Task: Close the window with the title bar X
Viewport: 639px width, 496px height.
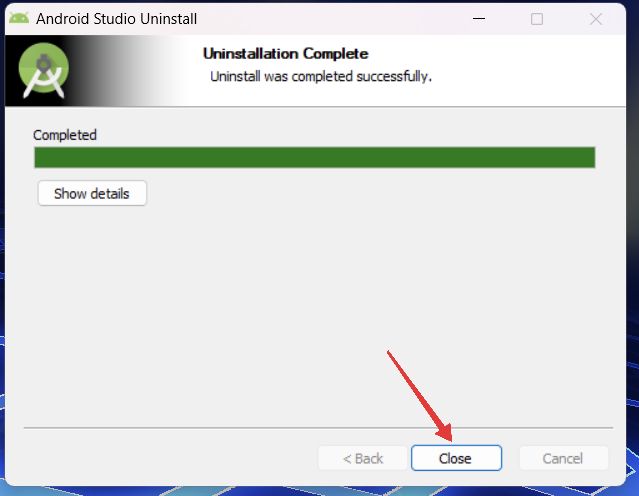Action: point(596,19)
